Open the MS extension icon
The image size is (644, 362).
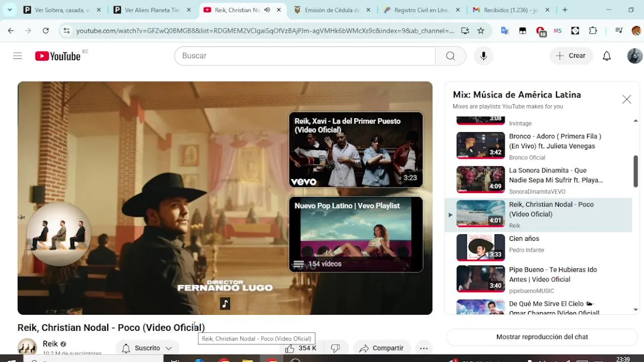click(x=557, y=31)
